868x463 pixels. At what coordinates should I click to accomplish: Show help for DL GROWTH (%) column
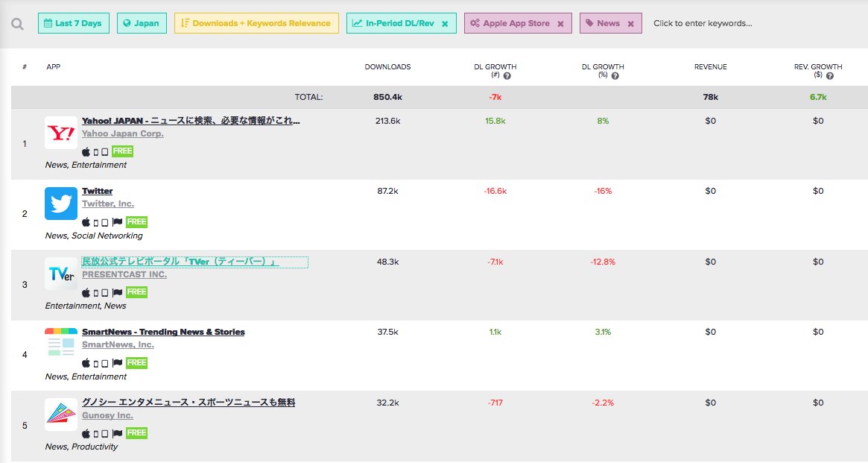pyautogui.click(x=615, y=76)
